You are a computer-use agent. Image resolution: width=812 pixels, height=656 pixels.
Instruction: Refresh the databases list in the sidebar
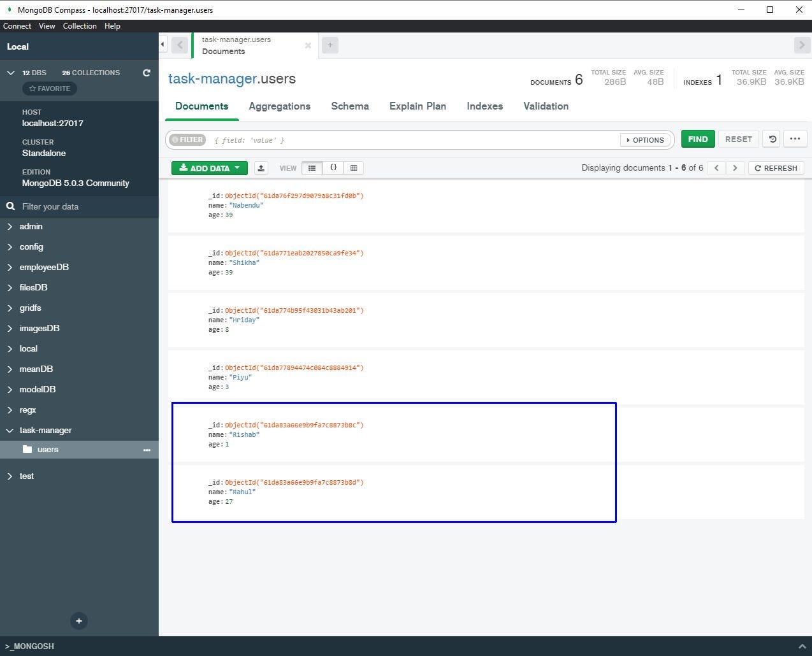[x=147, y=73]
